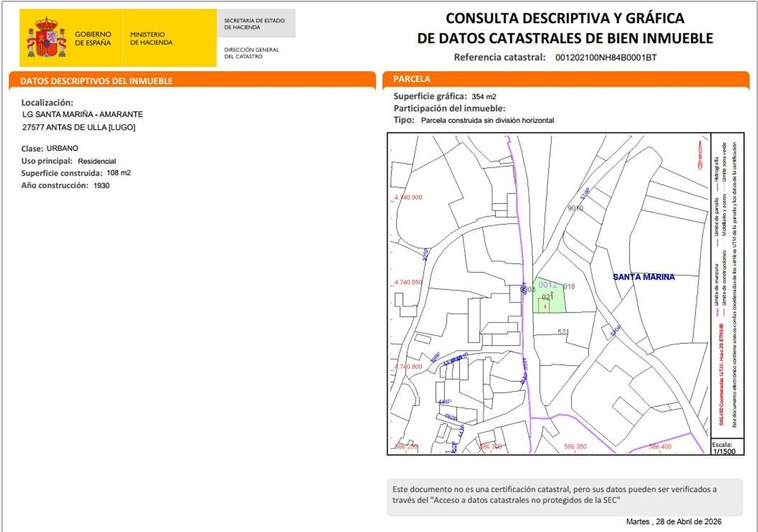Screen dimensions: 758x532
Task: Select the cadastral reference '001202100NH84B0001BT'
Action: tap(606, 57)
